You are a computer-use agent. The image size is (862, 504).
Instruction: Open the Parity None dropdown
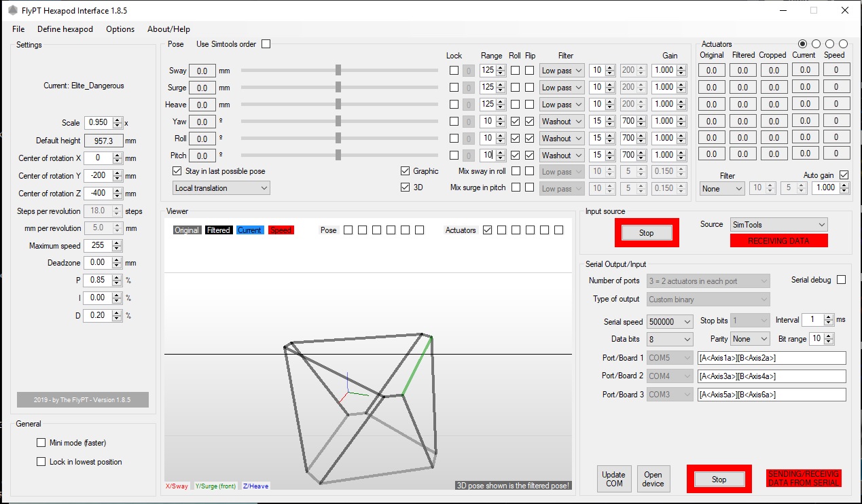[750, 339]
